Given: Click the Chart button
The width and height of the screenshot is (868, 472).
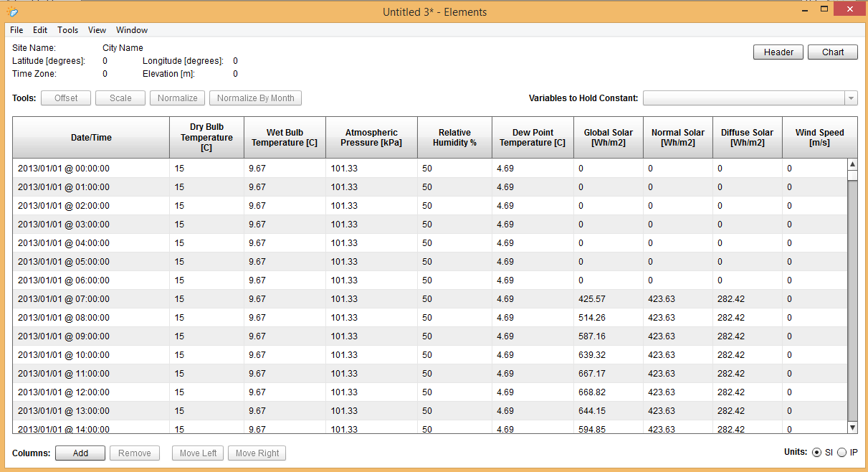Looking at the screenshot, I should click(833, 52).
